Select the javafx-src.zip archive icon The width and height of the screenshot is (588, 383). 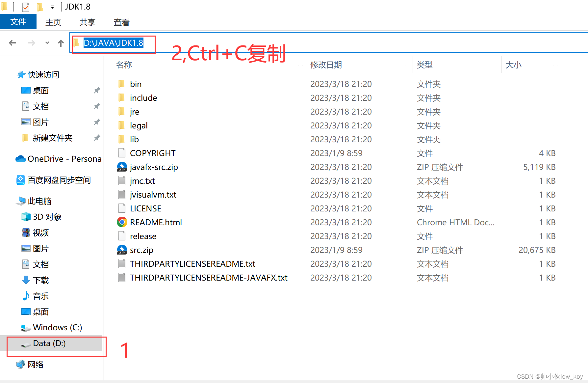[122, 167]
